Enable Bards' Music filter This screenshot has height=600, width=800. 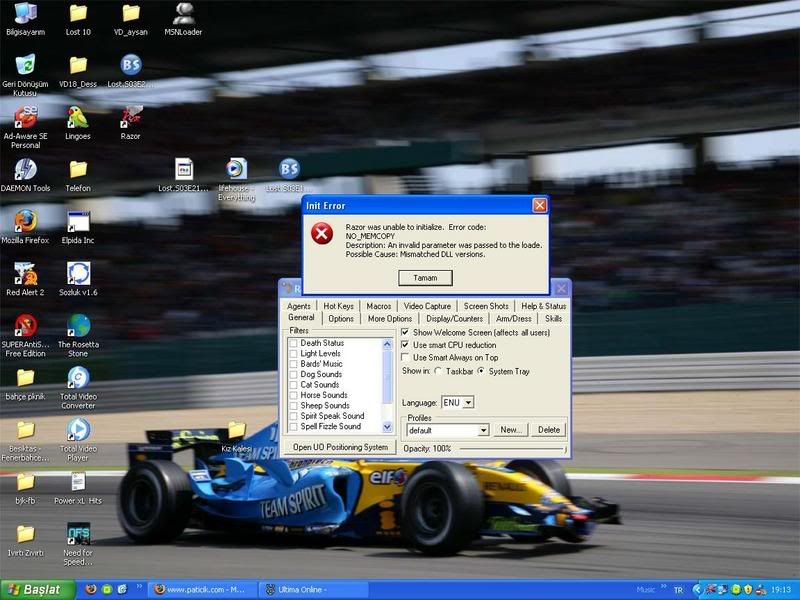pyautogui.click(x=293, y=364)
